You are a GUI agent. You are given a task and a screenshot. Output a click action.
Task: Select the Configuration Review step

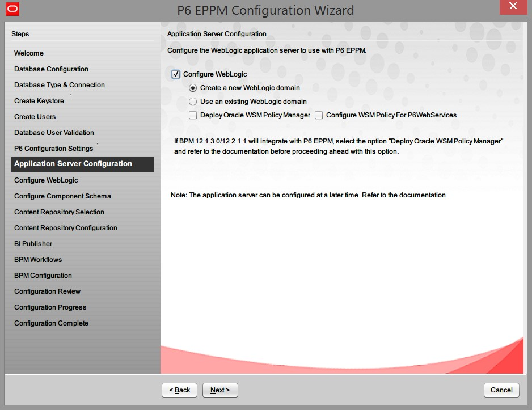point(47,291)
